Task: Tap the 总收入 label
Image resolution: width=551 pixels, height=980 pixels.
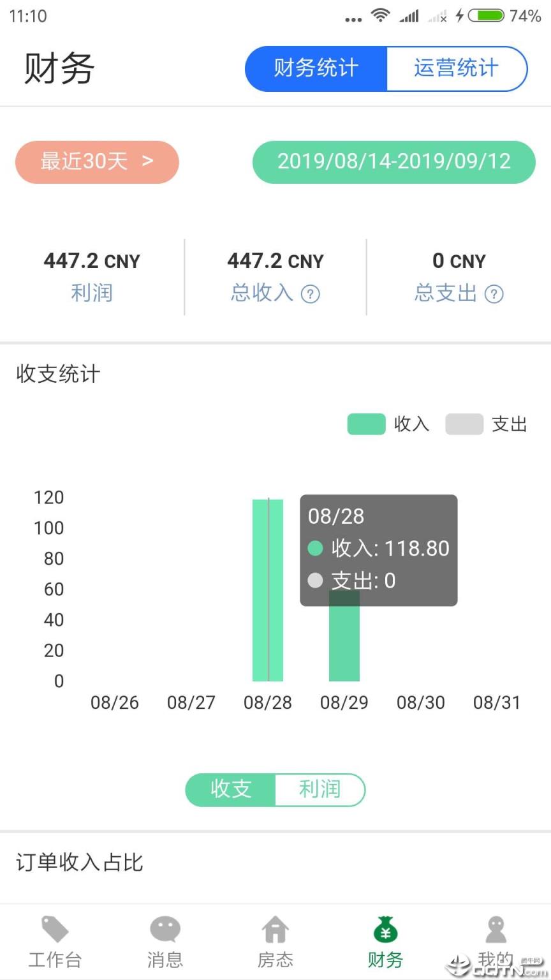Action: (x=262, y=293)
